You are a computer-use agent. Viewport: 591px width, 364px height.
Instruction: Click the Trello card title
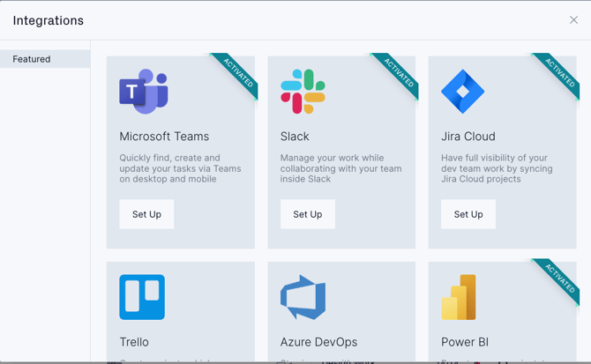[134, 342]
